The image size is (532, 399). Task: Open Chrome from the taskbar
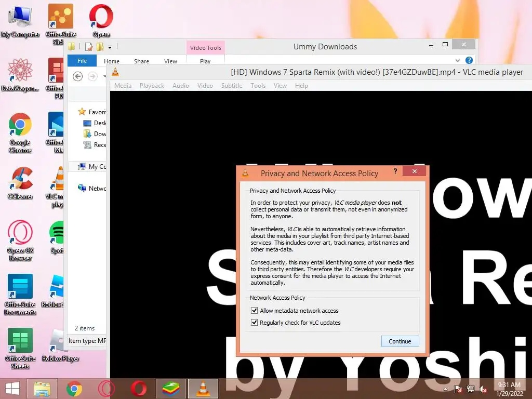pyautogui.click(x=74, y=389)
